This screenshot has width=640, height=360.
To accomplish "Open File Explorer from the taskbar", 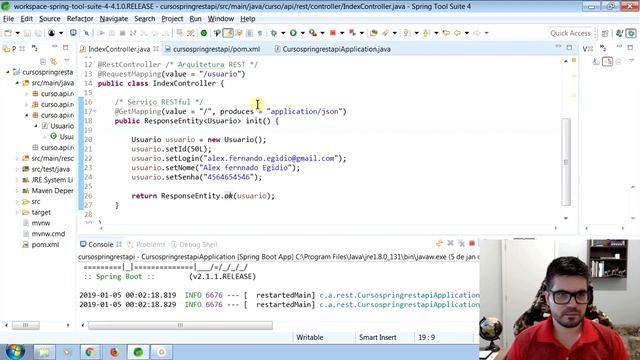I will click(x=43, y=352).
